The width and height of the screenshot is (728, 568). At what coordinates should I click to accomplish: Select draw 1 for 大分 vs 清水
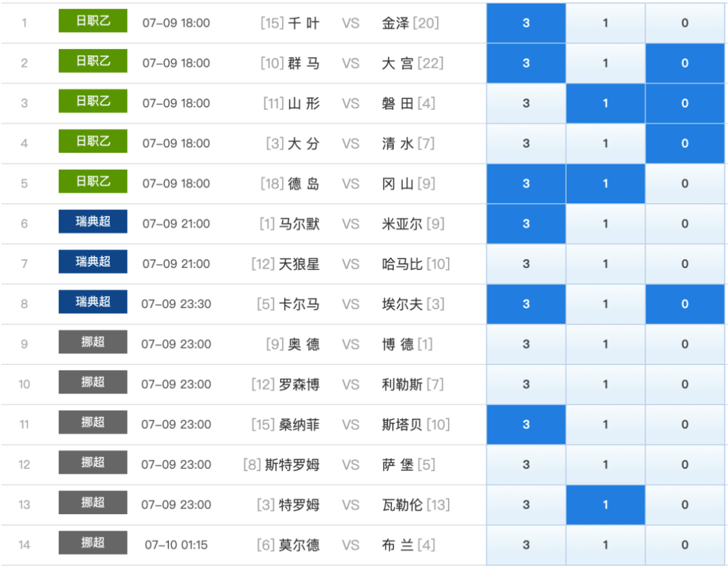pyautogui.click(x=605, y=143)
